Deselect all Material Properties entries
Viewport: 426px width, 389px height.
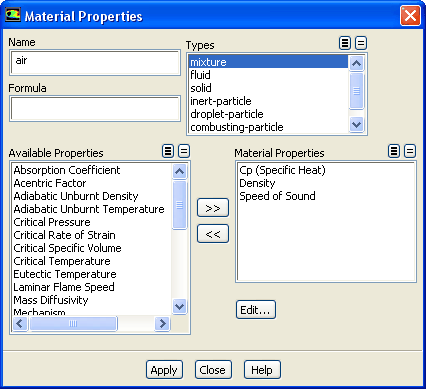410,151
